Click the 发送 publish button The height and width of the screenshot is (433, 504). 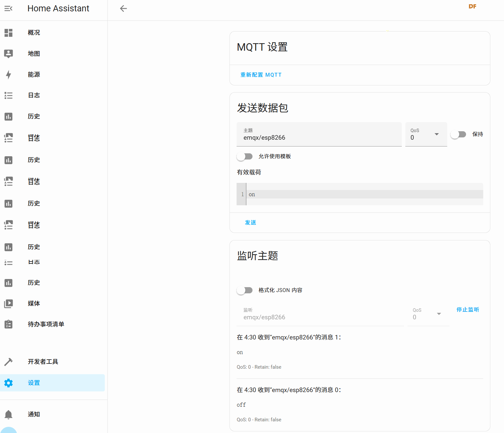pyautogui.click(x=251, y=223)
